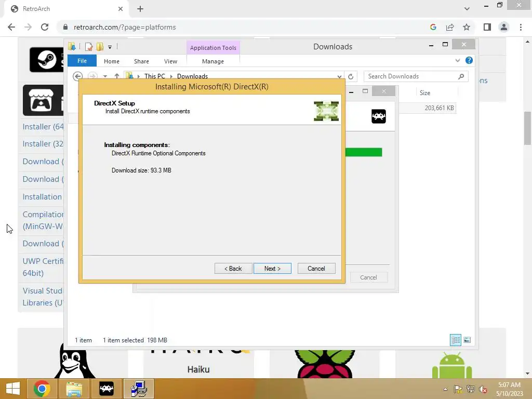Click the green installer progress bar
Viewport: 532px width, 399px height.
(363, 152)
